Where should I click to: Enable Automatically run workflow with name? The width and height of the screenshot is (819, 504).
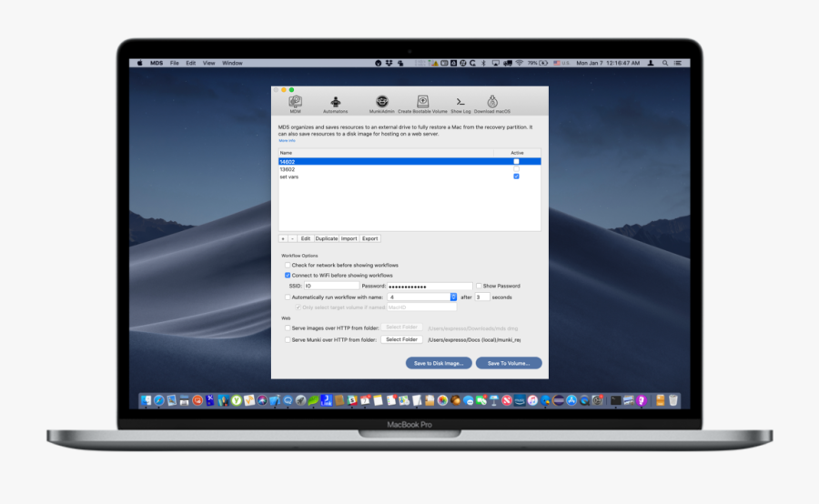[x=288, y=297]
